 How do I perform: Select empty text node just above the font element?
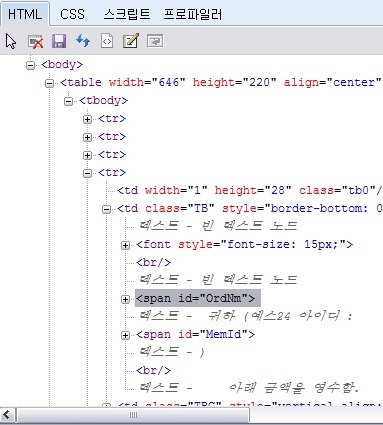218,226
